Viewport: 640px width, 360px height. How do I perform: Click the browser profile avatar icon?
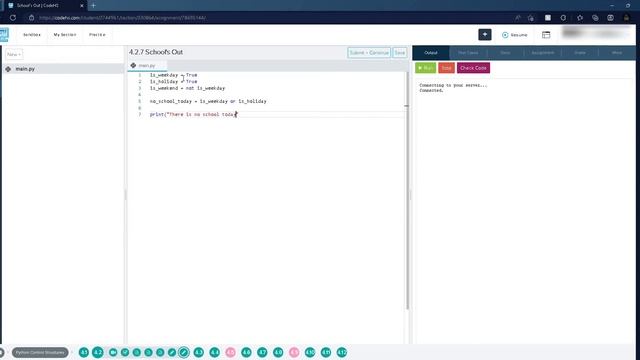click(626, 18)
